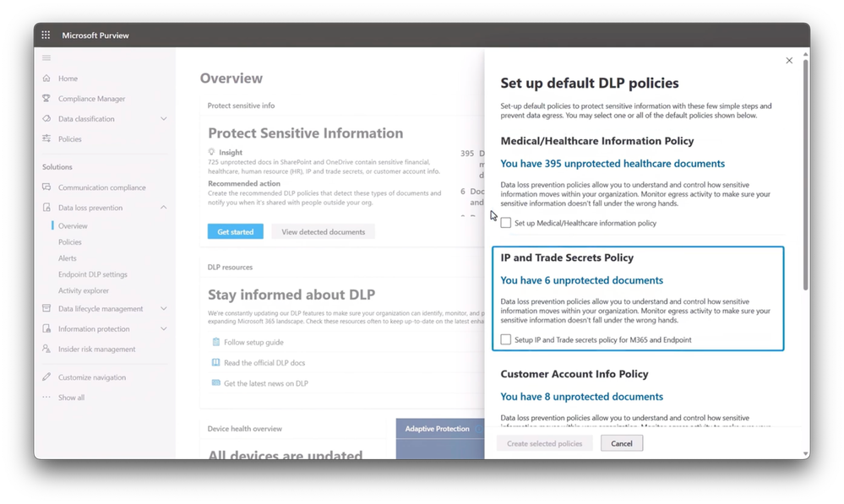Click 'Medical/Healthcare Information Policy' heading
The height and width of the screenshot is (504, 844).
coord(597,140)
